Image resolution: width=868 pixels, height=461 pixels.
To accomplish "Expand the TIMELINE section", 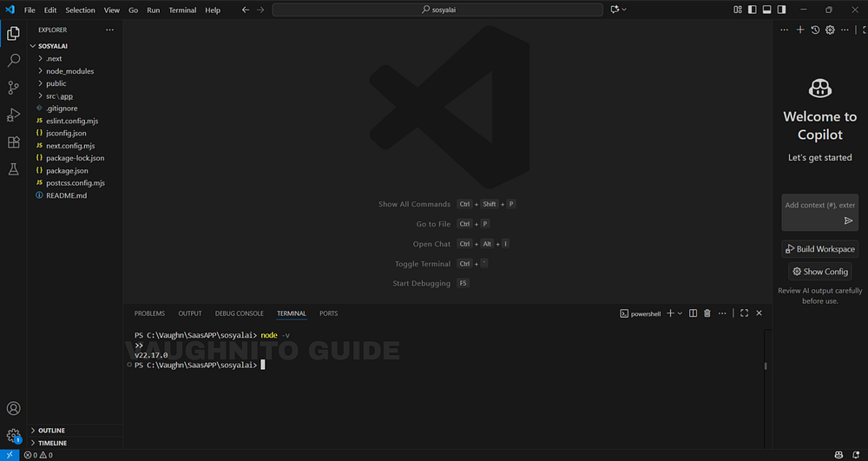I will 75,443.
